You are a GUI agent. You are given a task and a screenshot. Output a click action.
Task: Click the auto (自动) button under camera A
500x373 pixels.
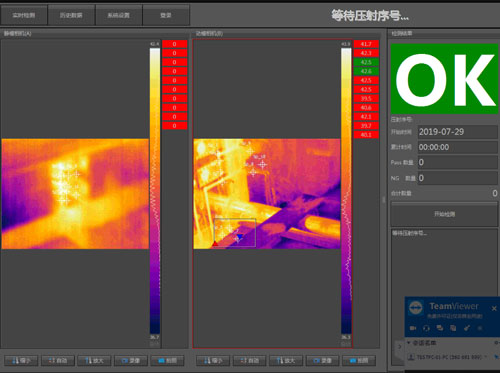click(58, 360)
